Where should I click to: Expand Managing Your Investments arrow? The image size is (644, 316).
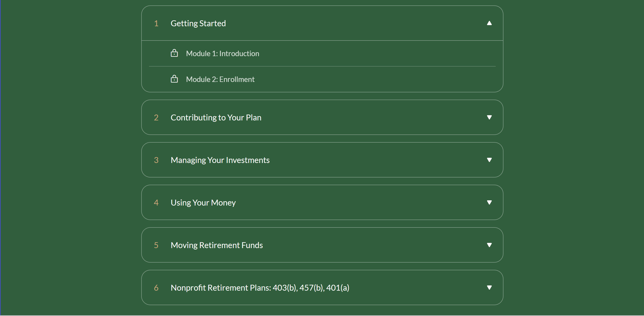pyautogui.click(x=489, y=160)
